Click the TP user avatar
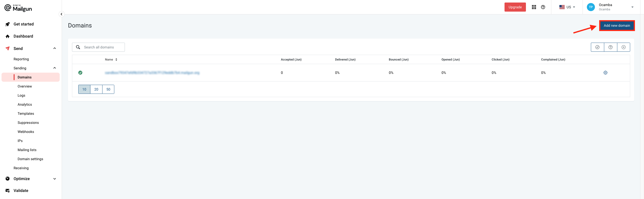This screenshot has height=199, width=644. pos(591,7)
